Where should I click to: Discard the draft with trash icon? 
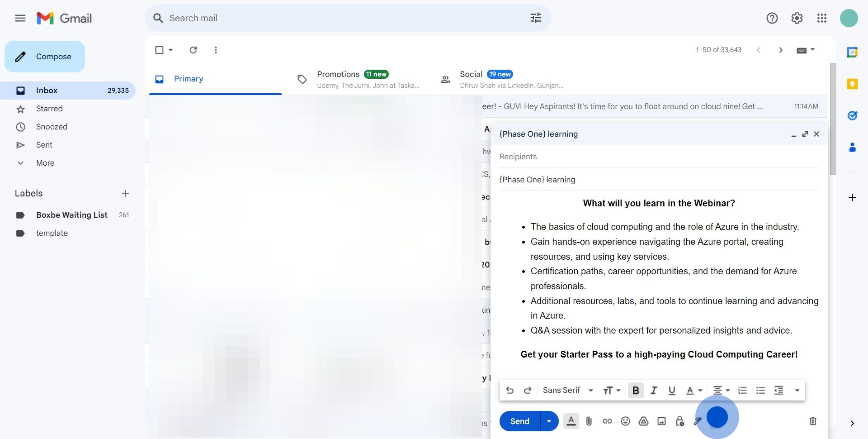[x=812, y=421]
